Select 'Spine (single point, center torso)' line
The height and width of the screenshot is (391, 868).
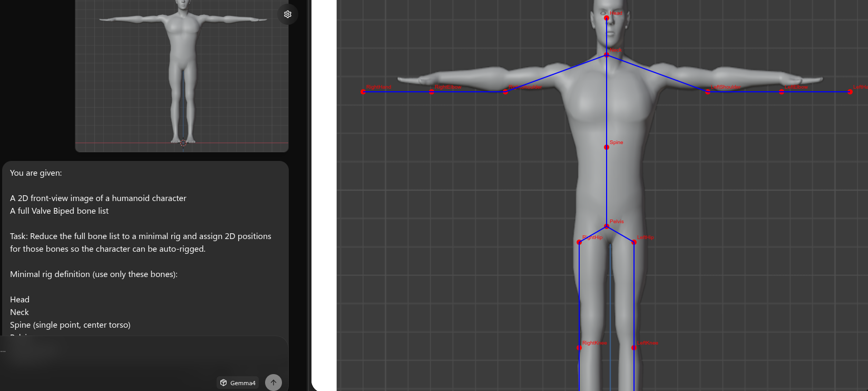70,325
